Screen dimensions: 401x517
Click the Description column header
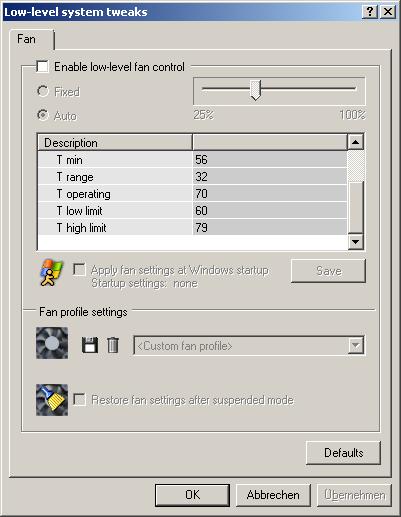pos(115,143)
